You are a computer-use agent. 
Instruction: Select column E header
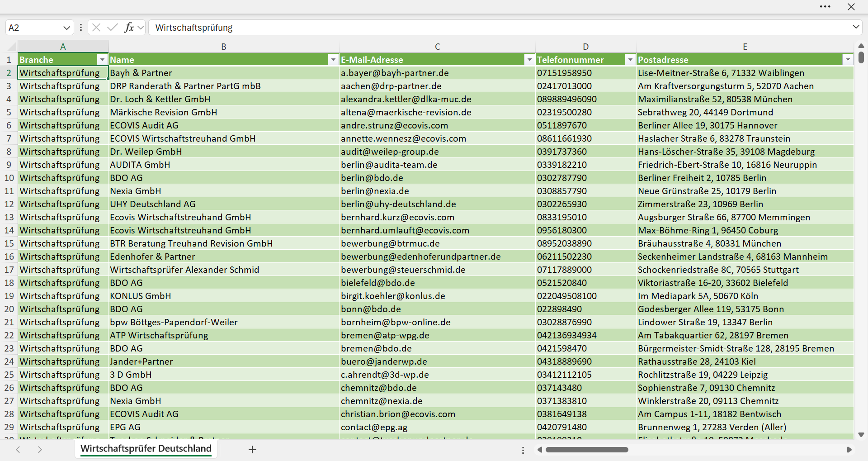click(x=745, y=47)
